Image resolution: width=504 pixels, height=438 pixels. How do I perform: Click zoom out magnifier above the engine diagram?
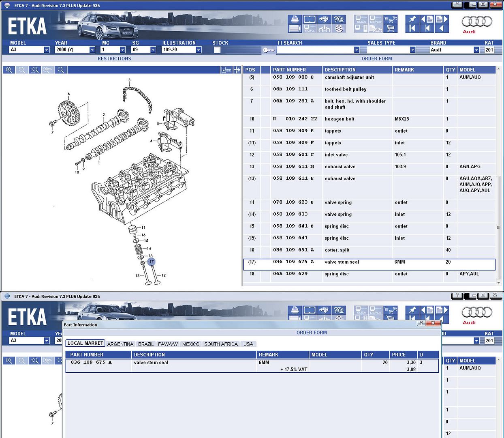click(x=22, y=70)
